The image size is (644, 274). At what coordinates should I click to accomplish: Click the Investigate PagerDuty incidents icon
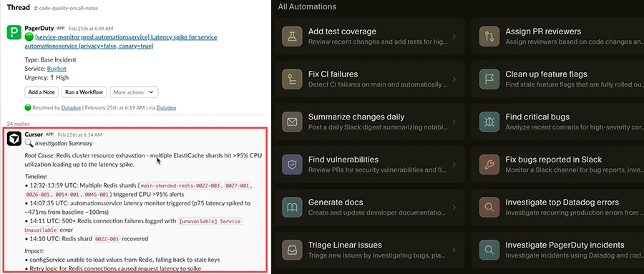click(x=489, y=250)
